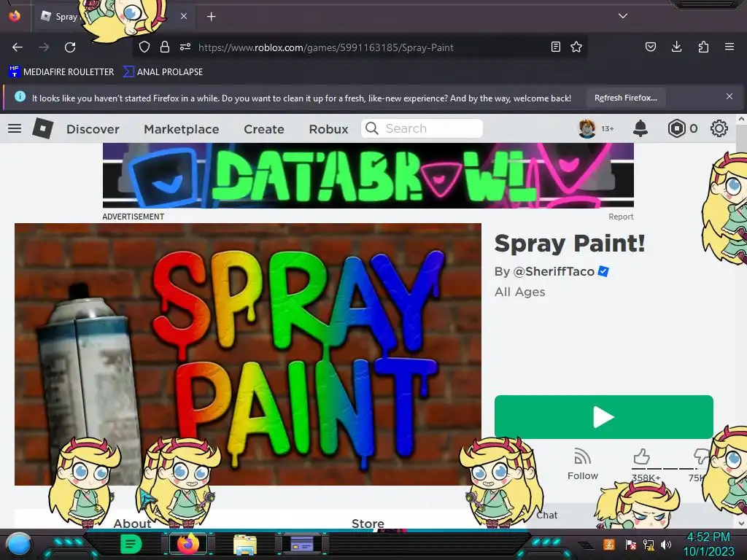This screenshot has width=747, height=560.
Task: Open the Marketplace menu item
Action: coord(182,129)
